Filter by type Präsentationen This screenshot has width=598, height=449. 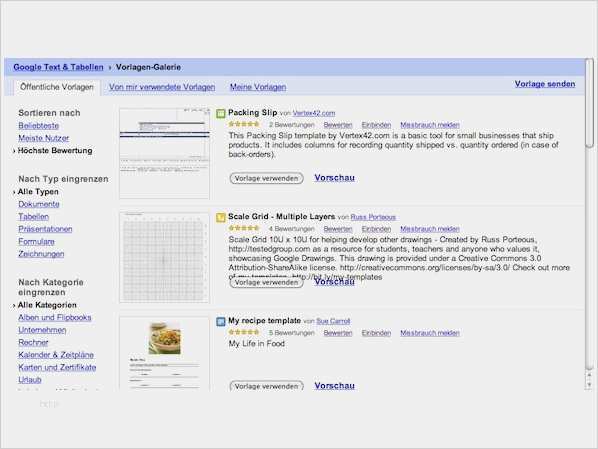coord(45,229)
